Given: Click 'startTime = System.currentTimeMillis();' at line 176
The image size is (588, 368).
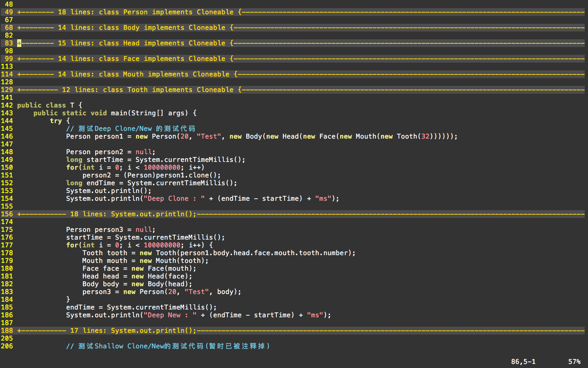Looking at the screenshot, I should pyautogui.click(x=146, y=238).
